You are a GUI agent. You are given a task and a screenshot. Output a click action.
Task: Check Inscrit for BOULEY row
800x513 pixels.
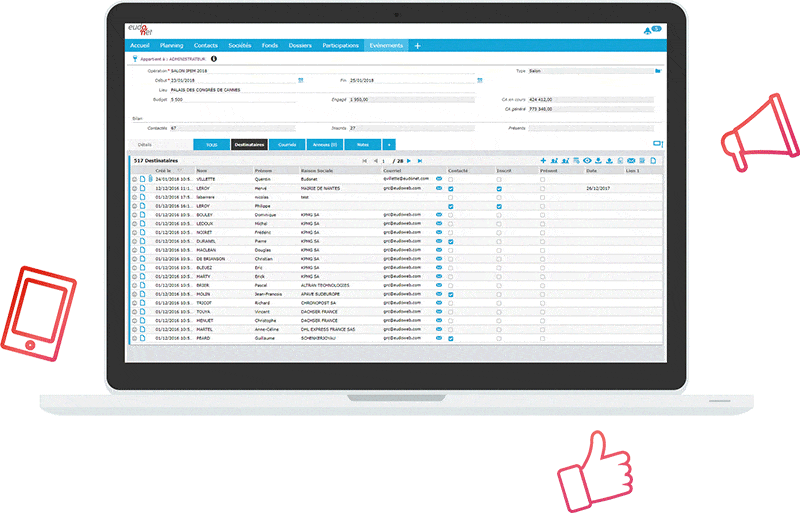pyautogui.click(x=499, y=215)
